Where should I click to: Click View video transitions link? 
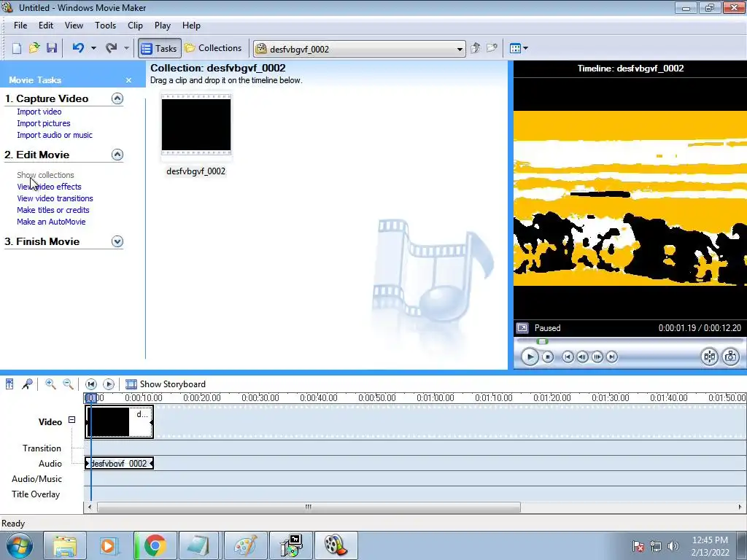click(55, 198)
